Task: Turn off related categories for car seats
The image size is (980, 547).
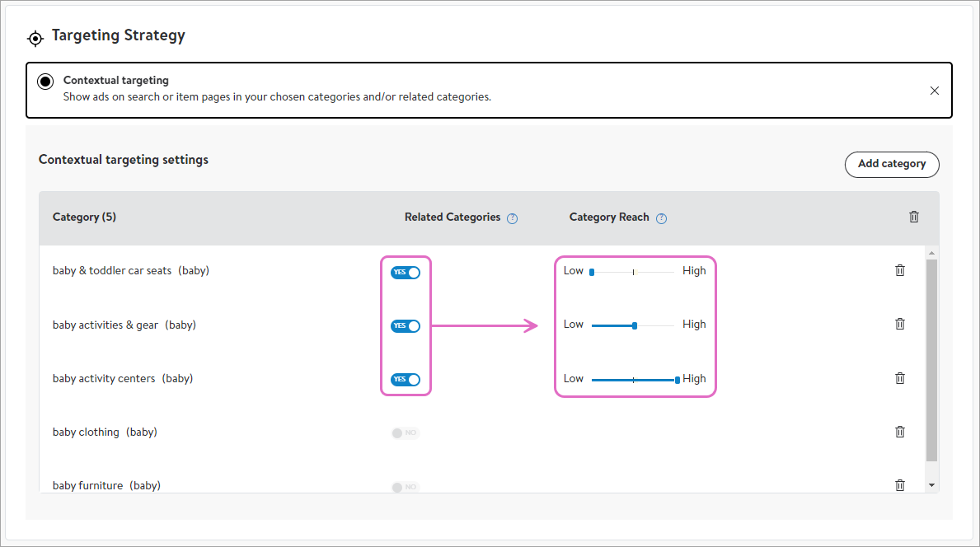Action: coord(406,273)
